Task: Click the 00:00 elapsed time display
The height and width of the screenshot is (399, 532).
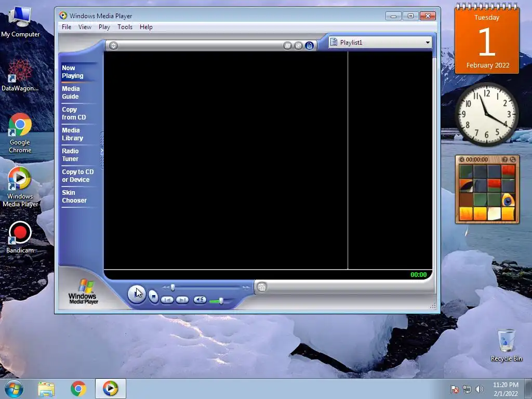Action: pyautogui.click(x=418, y=275)
